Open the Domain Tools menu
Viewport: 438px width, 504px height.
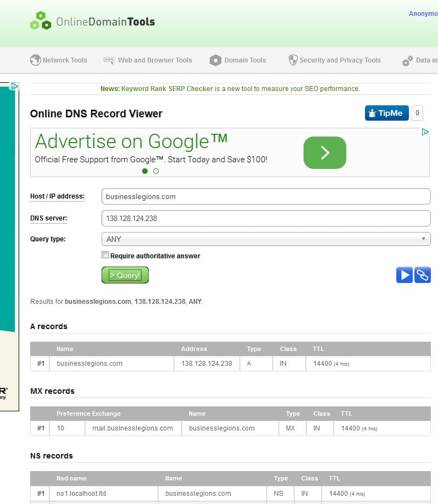[x=245, y=60]
